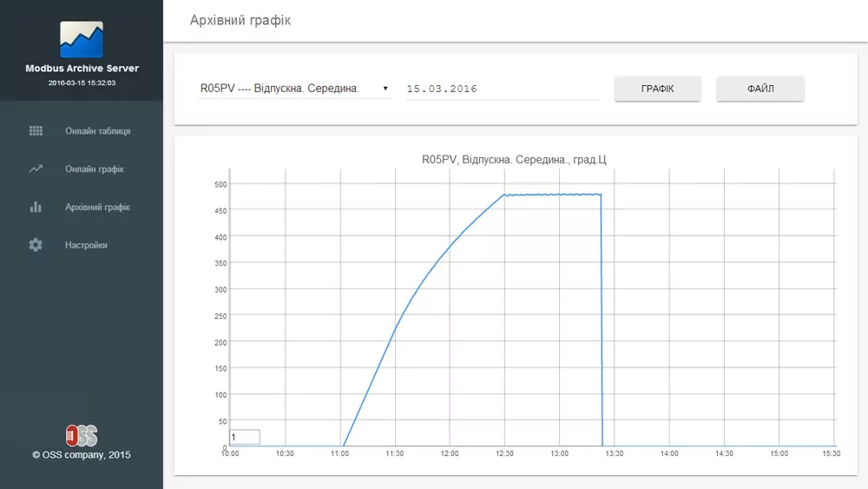The height and width of the screenshot is (489, 868).
Task: Click the 10:00 label on the time axis
Action: 230,453
